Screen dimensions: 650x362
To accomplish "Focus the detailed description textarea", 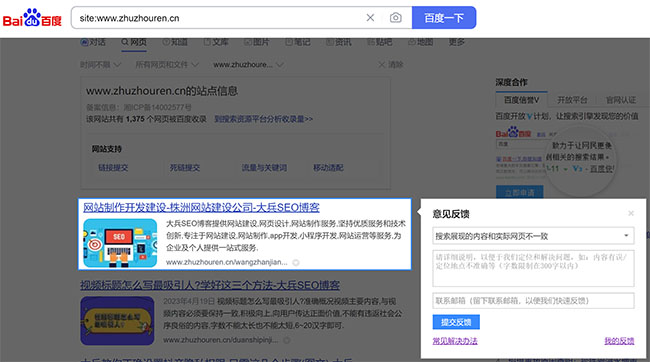I will click(534, 268).
